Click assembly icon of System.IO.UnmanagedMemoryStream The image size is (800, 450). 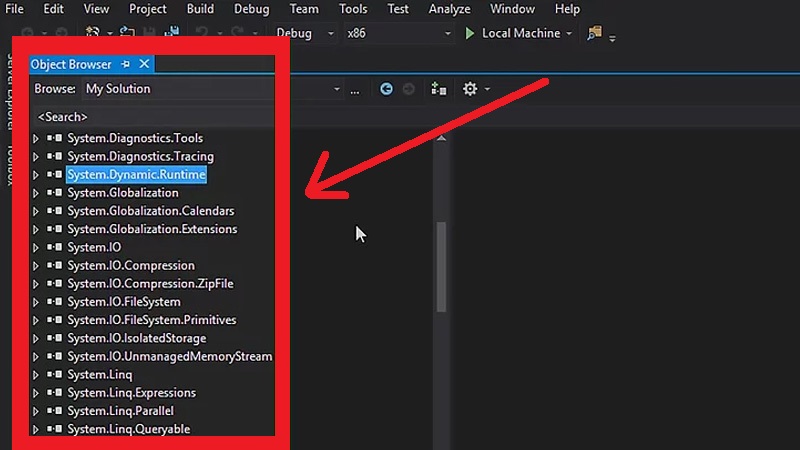(x=55, y=356)
